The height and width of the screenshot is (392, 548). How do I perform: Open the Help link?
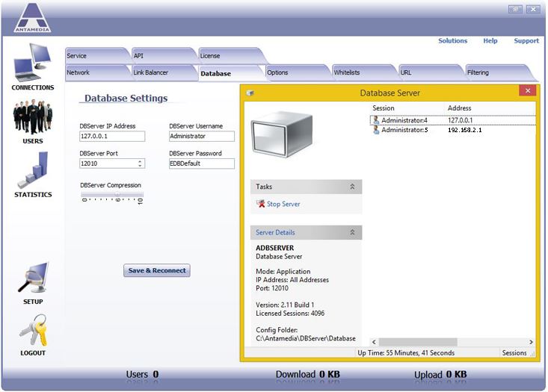point(490,41)
